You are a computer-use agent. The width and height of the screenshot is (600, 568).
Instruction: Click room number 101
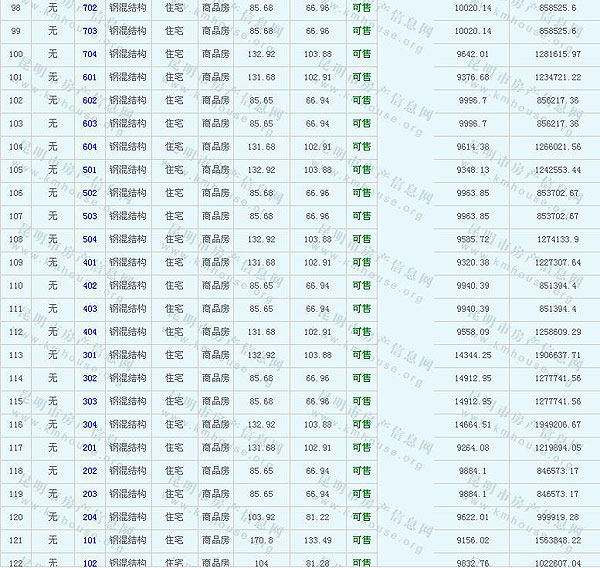90,541
